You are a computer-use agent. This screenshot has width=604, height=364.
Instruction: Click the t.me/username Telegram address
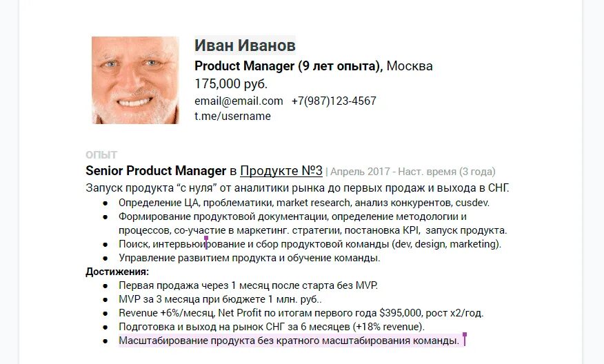click(x=232, y=116)
